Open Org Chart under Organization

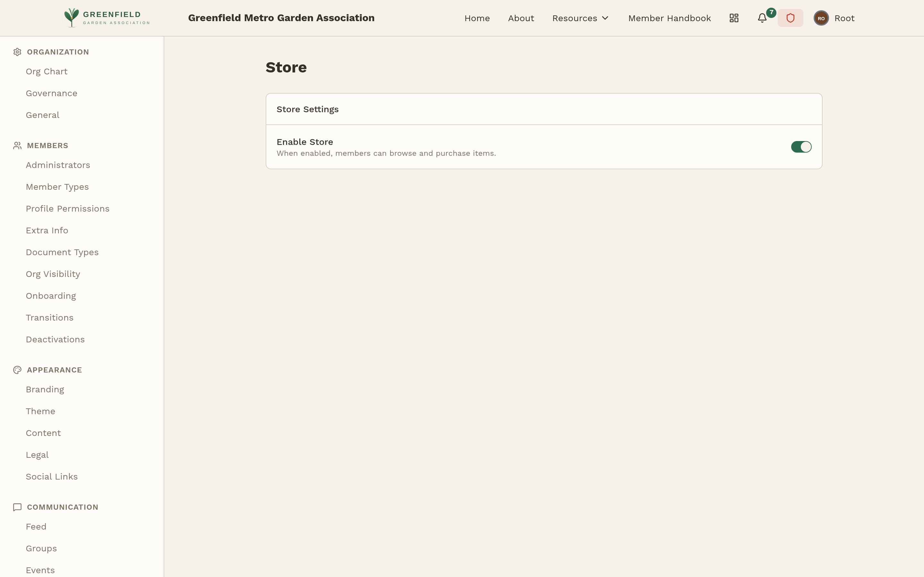46,71
